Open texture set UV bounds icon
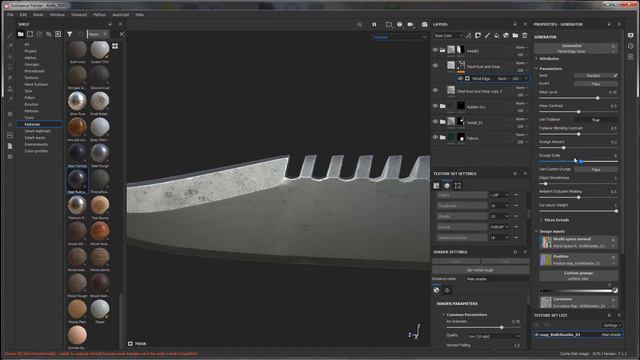This screenshot has height=360, width=640. 458,186
